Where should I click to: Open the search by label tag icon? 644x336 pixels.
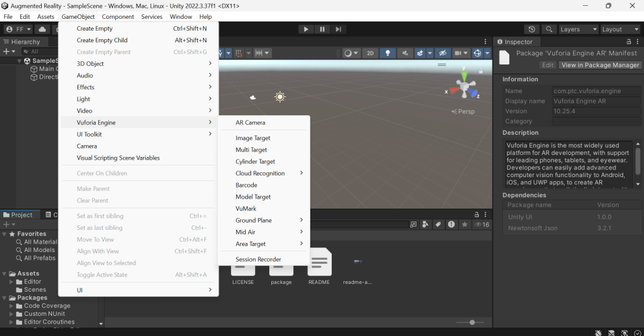(x=438, y=225)
